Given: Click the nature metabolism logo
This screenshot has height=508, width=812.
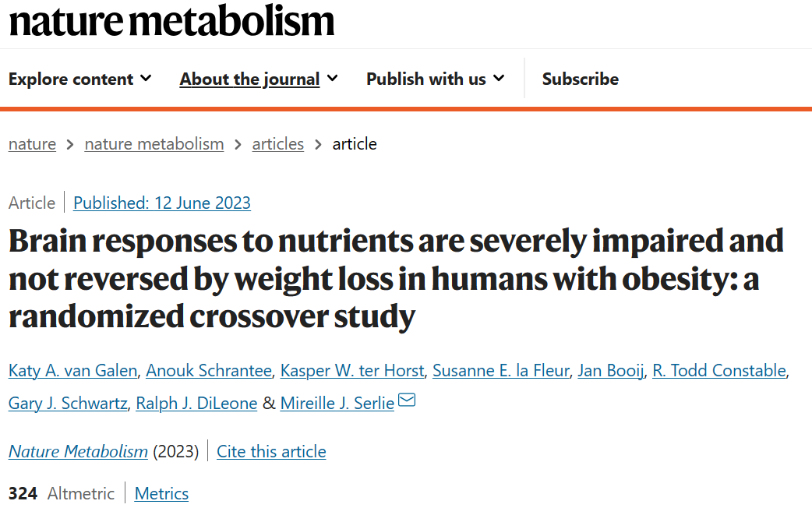Looking at the screenshot, I should tap(171, 21).
